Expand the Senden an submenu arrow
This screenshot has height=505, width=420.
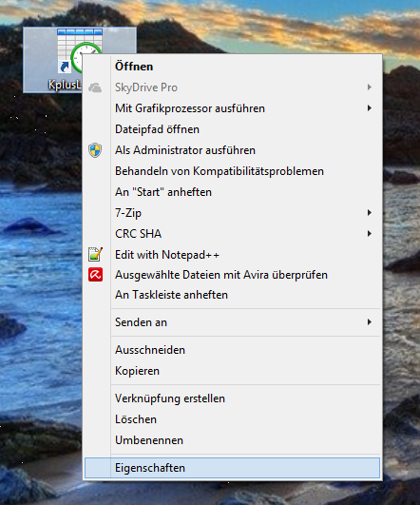coord(370,322)
